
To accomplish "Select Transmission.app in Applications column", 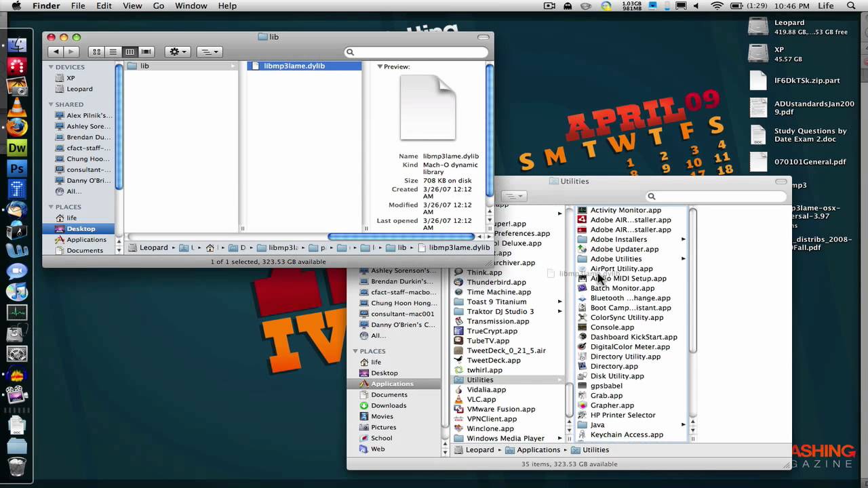I will click(x=498, y=321).
